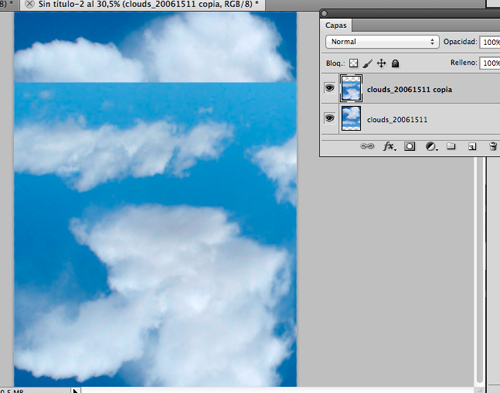Hide the clouds_20061511 copia layer
Viewport: 500px width, 393px height.
pyautogui.click(x=330, y=88)
